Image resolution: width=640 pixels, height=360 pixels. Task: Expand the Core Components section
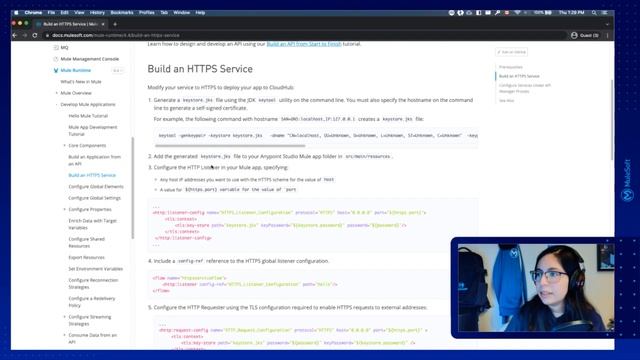64,145
